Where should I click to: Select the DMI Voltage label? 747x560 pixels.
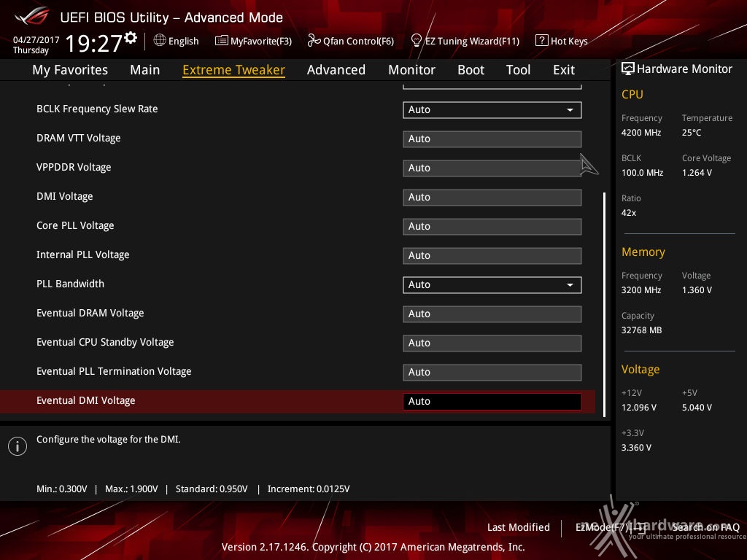pos(65,196)
